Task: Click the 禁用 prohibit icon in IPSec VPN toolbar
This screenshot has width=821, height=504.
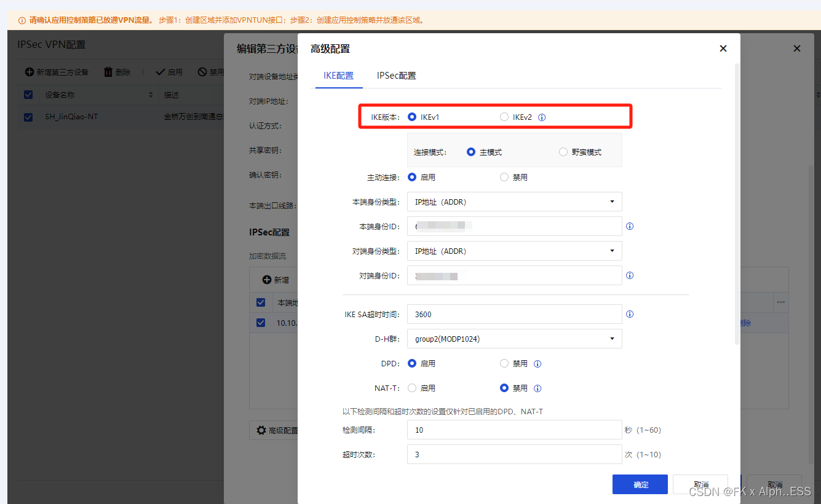Action: click(x=202, y=72)
